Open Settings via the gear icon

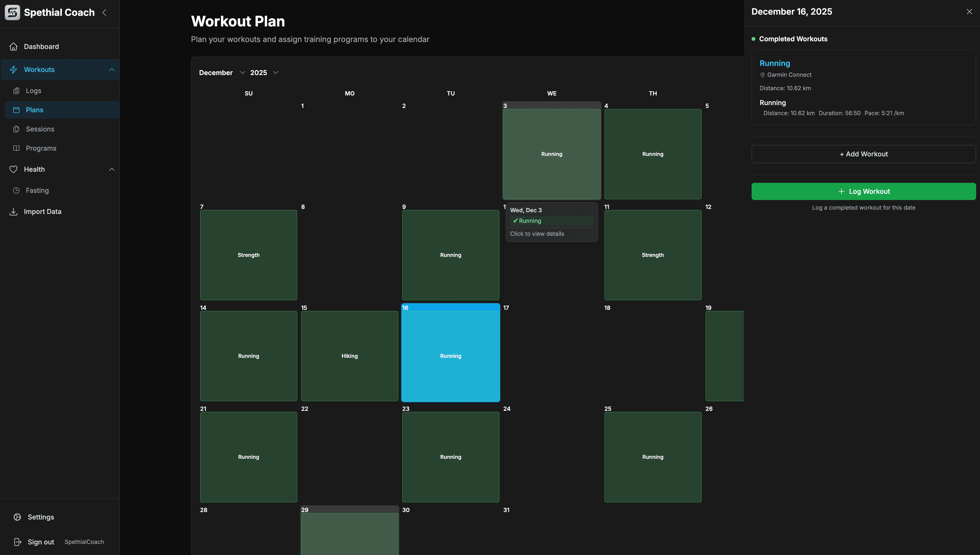(17, 517)
